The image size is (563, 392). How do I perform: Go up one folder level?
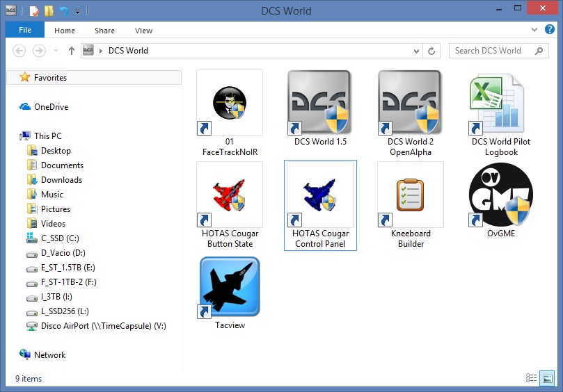coord(72,51)
